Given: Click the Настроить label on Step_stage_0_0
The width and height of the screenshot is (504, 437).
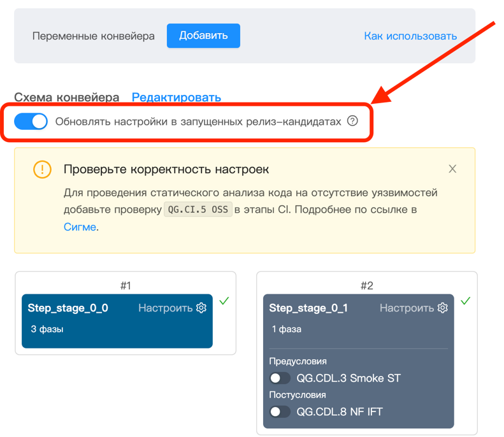Looking at the screenshot, I should coord(165,308).
